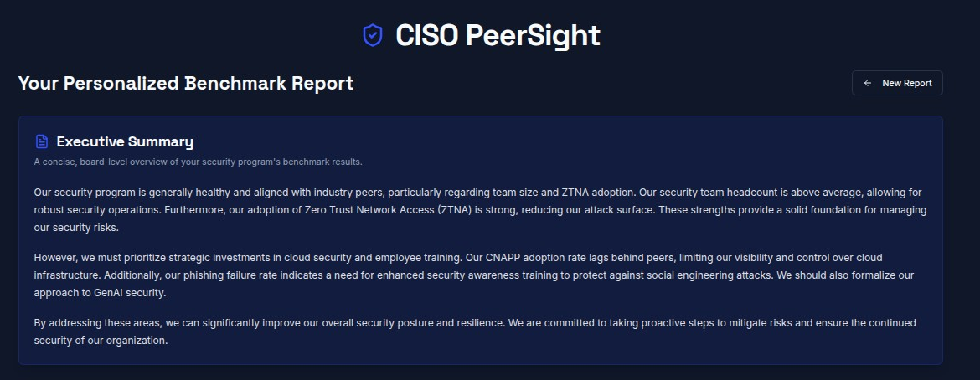The width and height of the screenshot is (980, 380).
Task: Select the Executive Summary heading
Action: coord(125,141)
